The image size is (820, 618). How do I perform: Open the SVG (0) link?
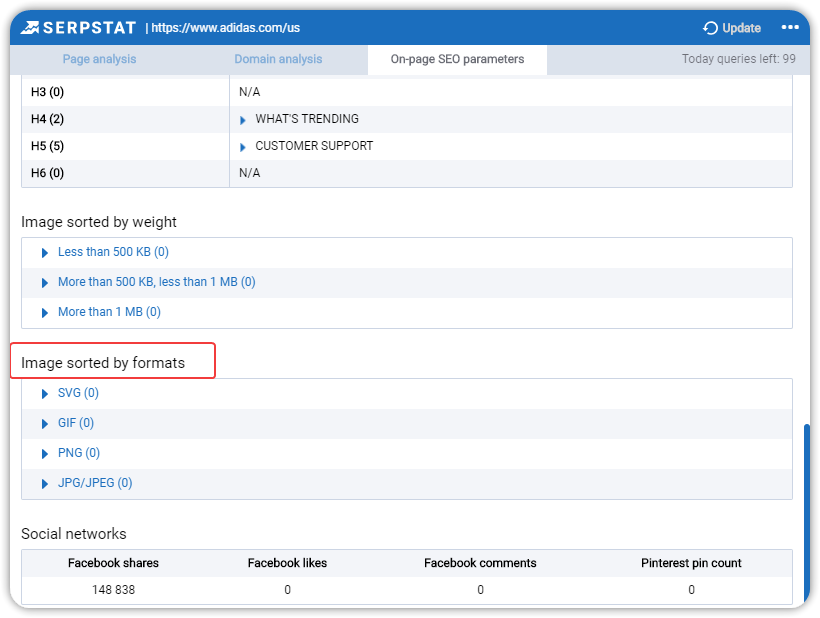pyautogui.click(x=78, y=393)
